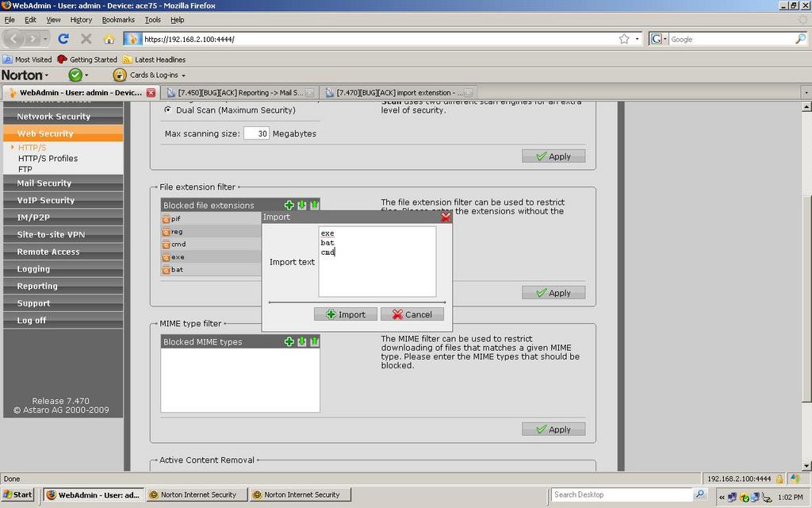Click Cancel in the Import dialog
Image resolution: width=812 pixels, height=508 pixels.
[412, 314]
